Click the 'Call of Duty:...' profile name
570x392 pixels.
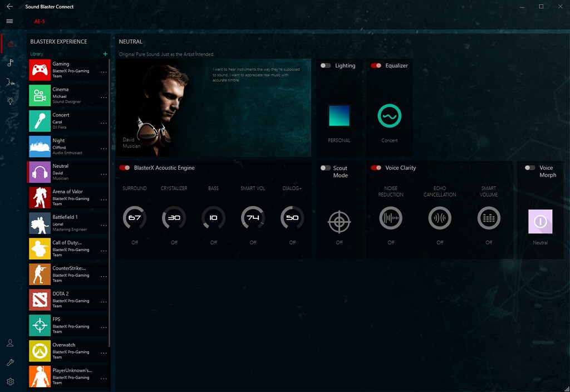pos(67,243)
